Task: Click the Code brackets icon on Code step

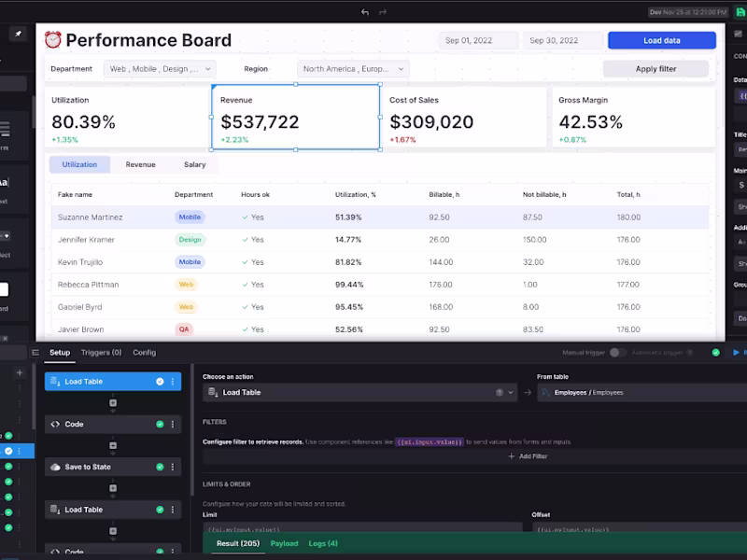Action: tap(55, 424)
